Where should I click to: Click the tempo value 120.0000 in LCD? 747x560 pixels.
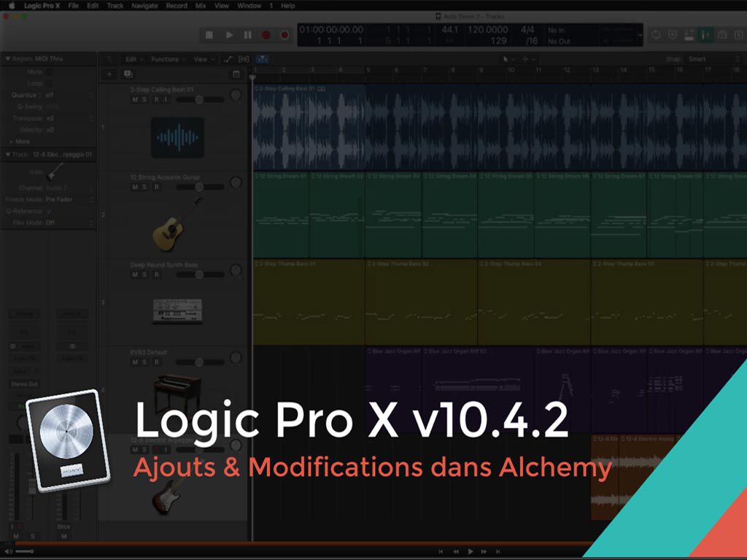487,29
